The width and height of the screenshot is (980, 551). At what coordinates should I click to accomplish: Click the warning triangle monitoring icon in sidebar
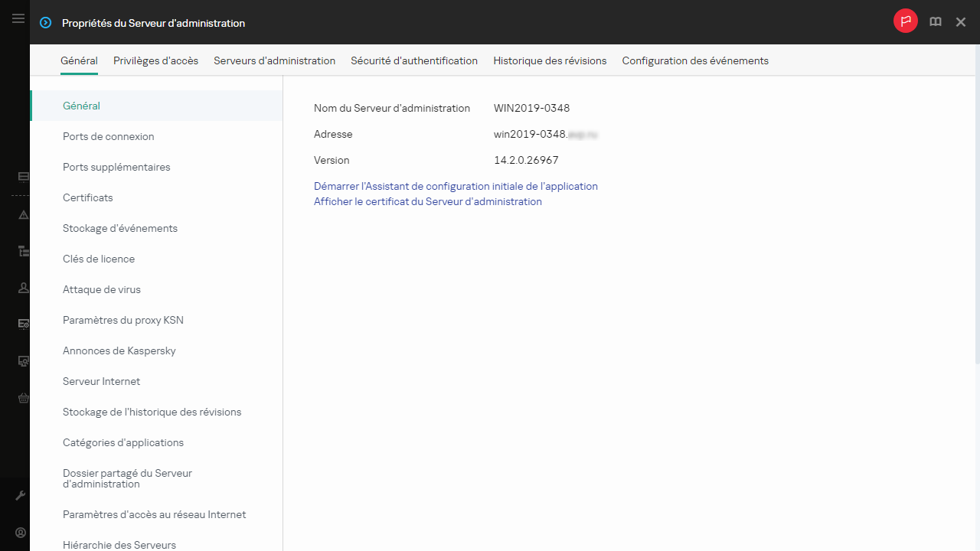coord(23,215)
